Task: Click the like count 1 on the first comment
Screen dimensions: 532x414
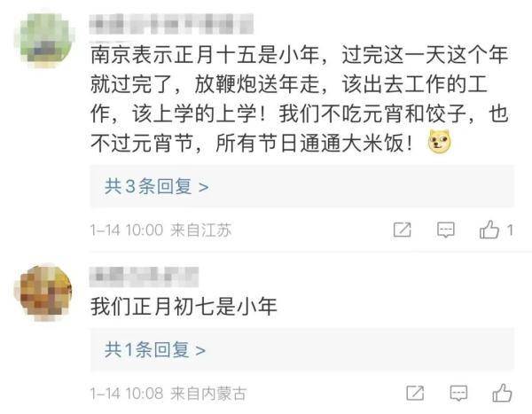Action: coord(510,230)
